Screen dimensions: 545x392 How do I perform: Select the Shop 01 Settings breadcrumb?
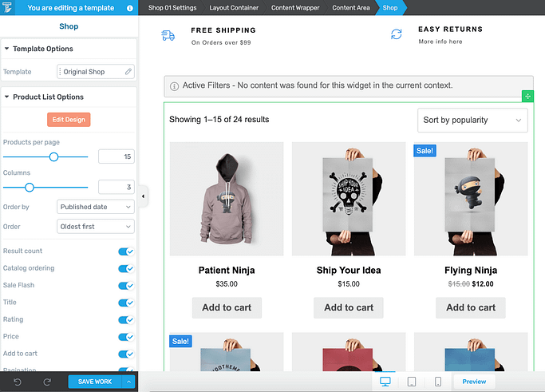coord(172,8)
